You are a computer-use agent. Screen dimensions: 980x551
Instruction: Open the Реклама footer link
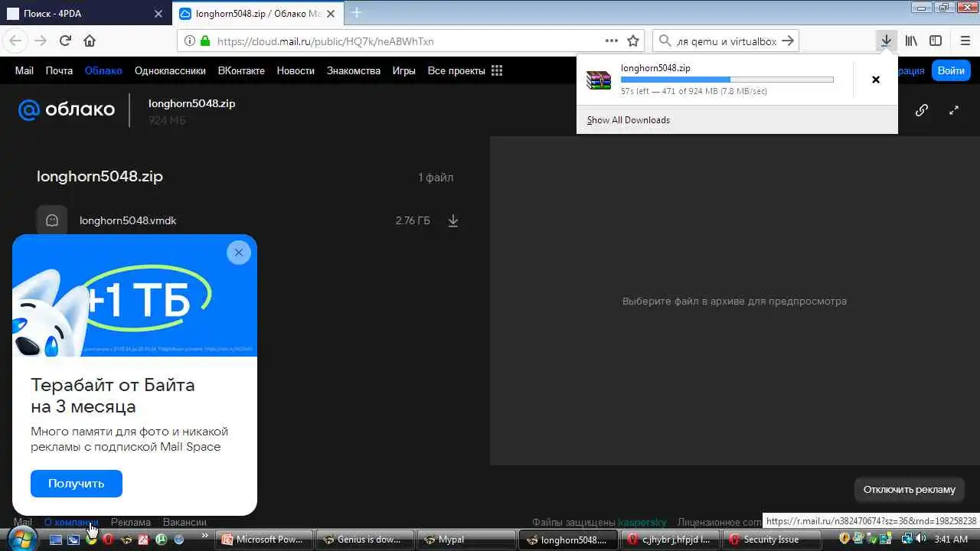pos(131,522)
